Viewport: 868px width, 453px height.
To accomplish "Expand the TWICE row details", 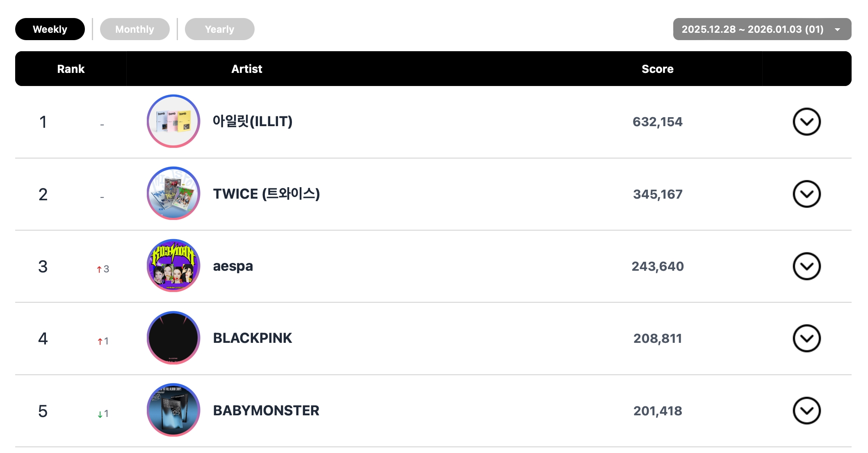I will point(806,194).
